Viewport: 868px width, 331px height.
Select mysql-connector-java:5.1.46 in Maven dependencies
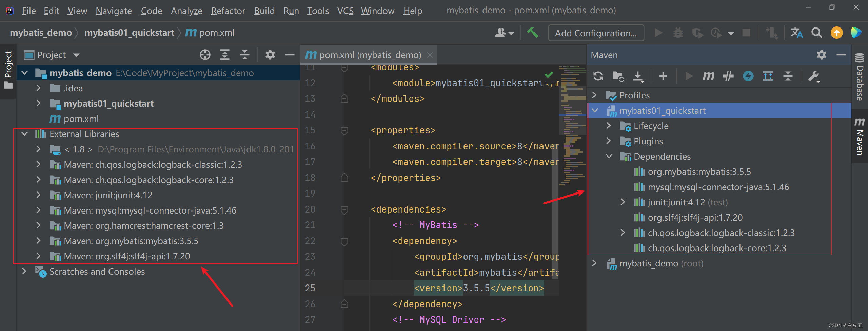click(x=718, y=187)
